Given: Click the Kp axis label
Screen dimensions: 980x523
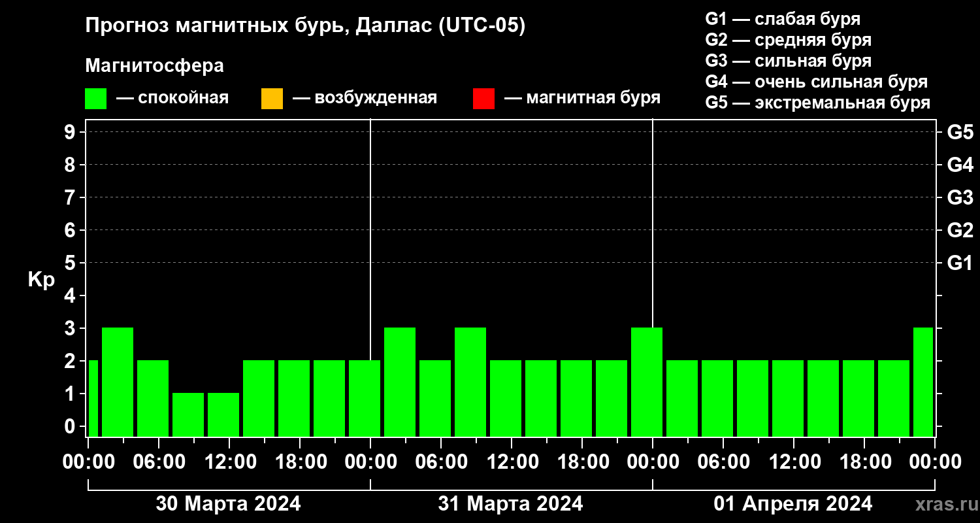Looking at the screenshot, I should (41, 280).
